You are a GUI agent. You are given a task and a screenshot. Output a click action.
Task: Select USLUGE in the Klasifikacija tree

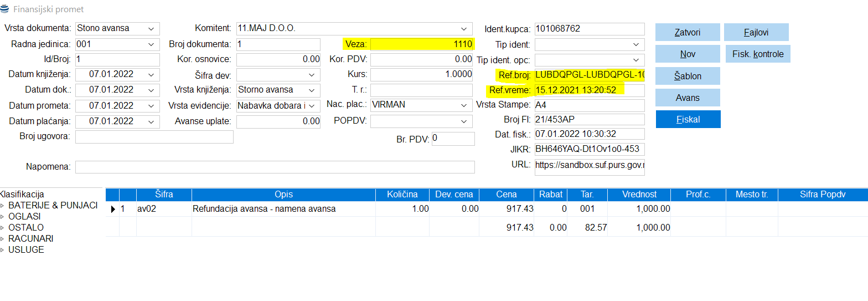pos(26,250)
